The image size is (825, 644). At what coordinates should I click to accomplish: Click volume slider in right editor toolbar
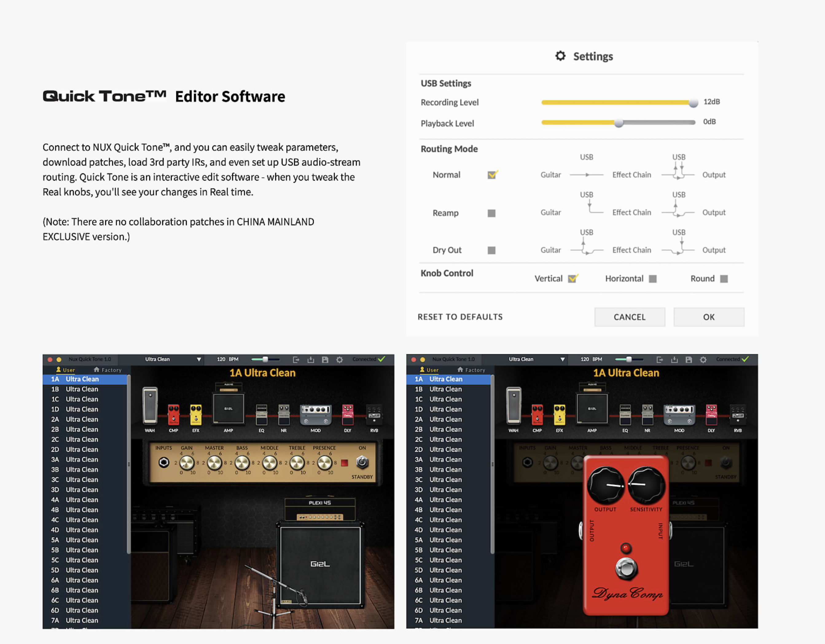click(629, 359)
